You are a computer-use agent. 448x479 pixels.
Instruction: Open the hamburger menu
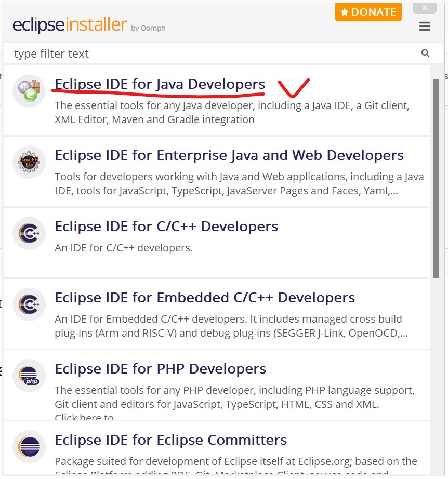(x=425, y=26)
